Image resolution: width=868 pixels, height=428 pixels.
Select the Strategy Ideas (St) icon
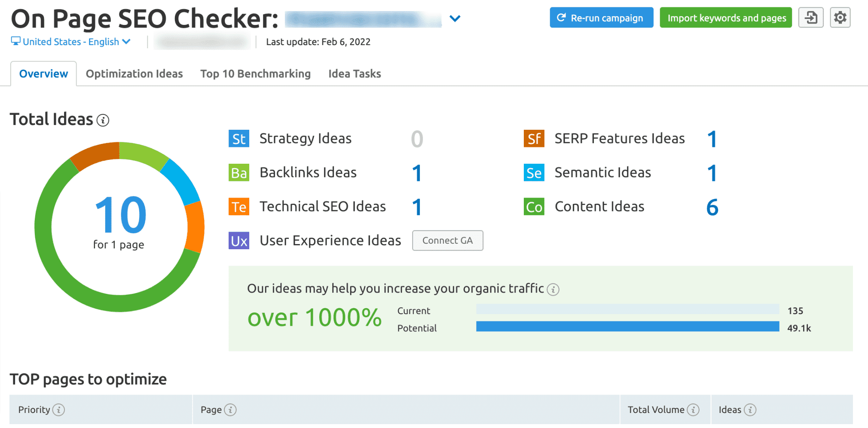pos(238,138)
